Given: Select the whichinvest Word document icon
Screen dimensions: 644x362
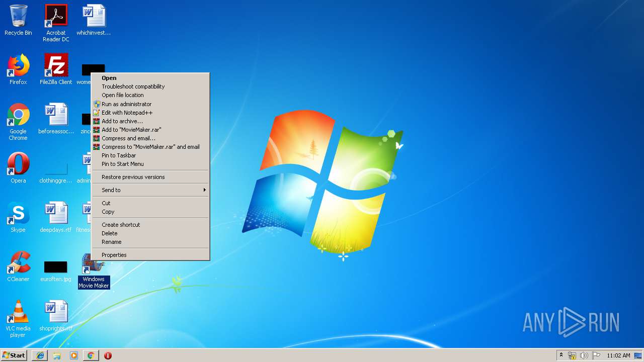Looking at the screenshot, I should [94, 20].
